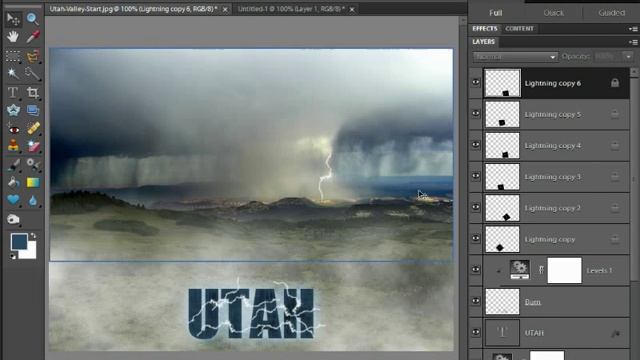Image resolution: width=640 pixels, height=360 pixels.
Task: Click the Levels 1 adjustment gear thumbnail
Action: pyautogui.click(x=520, y=270)
